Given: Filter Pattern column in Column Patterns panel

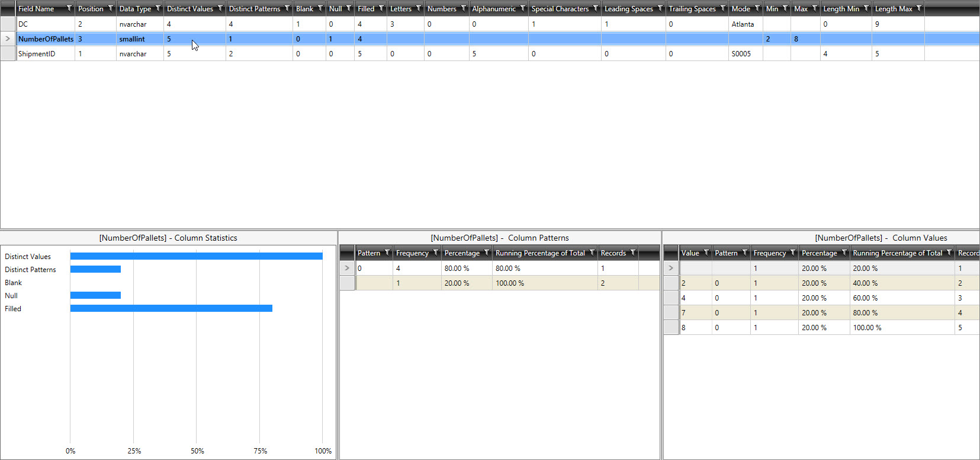Looking at the screenshot, I should click(387, 253).
